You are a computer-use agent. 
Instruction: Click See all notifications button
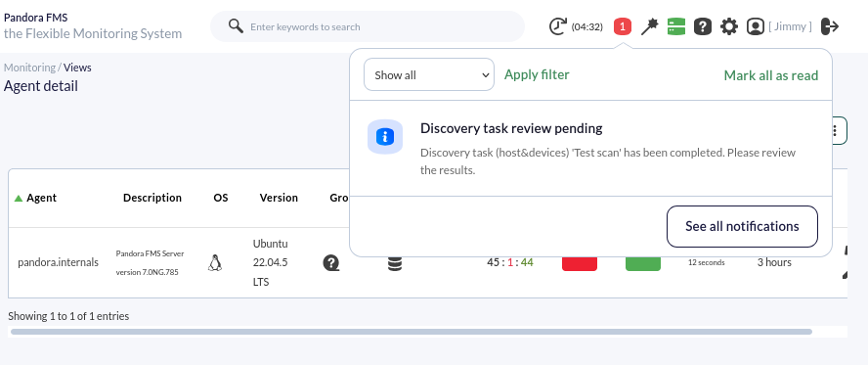pyautogui.click(x=742, y=226)
